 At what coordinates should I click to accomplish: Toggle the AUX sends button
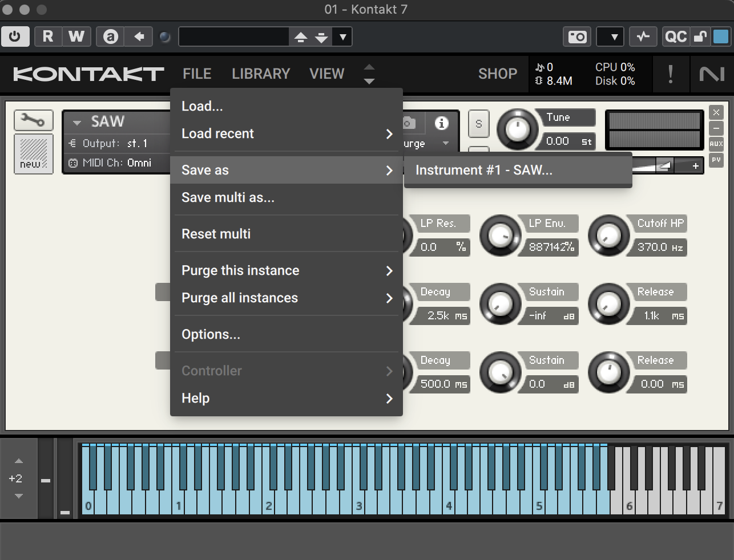(716, 144)
